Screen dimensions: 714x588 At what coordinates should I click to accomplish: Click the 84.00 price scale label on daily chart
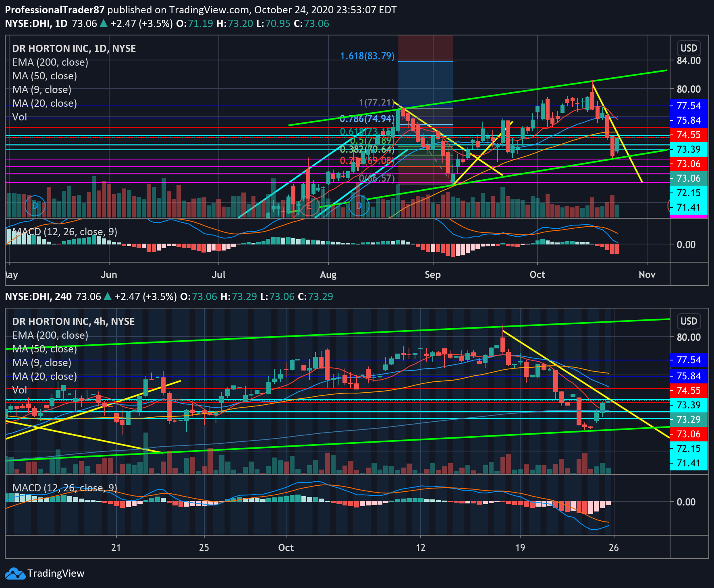689,61
